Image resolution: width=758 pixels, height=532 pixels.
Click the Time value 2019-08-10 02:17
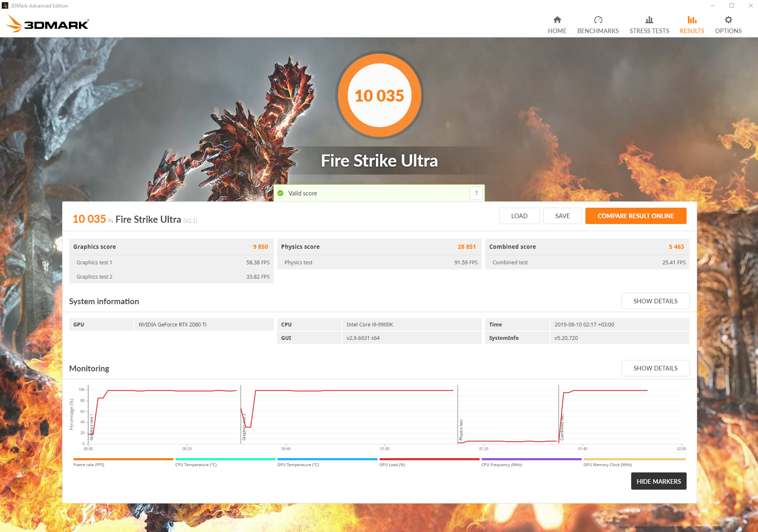coord(584,325)
